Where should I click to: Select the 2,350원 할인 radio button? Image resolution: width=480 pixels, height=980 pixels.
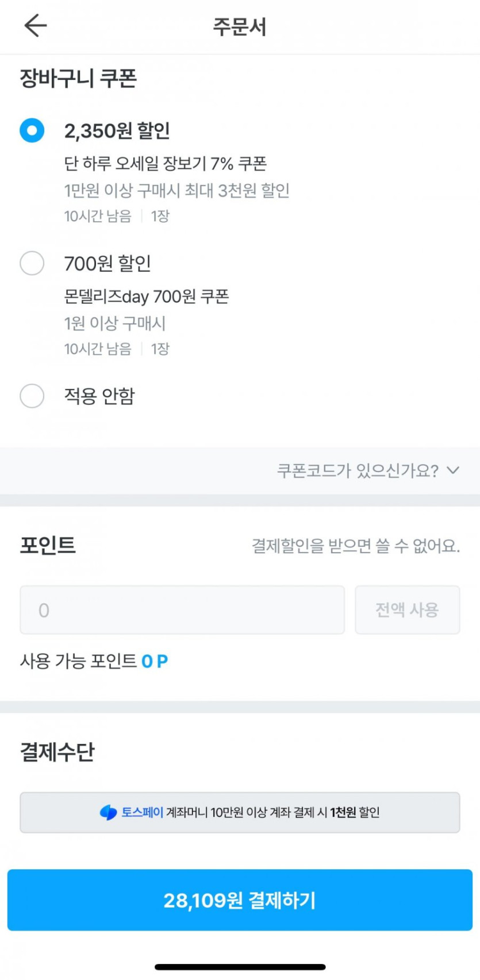point(32,130)
